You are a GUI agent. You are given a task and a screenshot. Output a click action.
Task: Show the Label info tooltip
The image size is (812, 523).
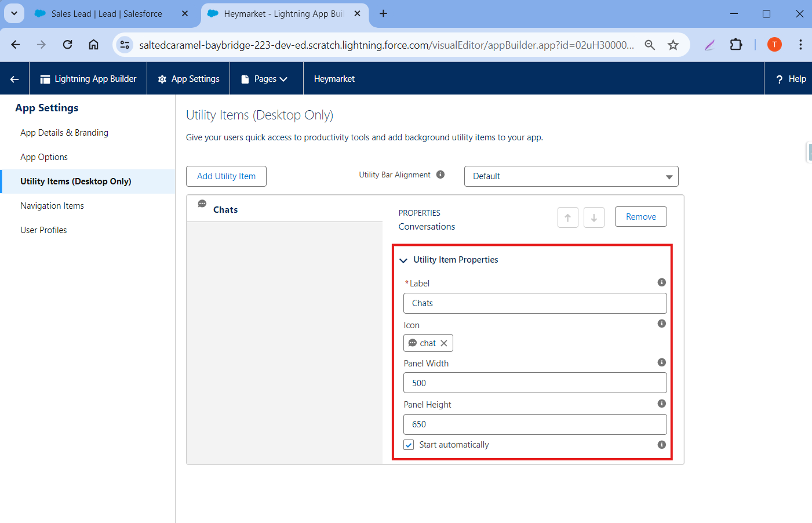pyautogui.click(x=662, y=282)
